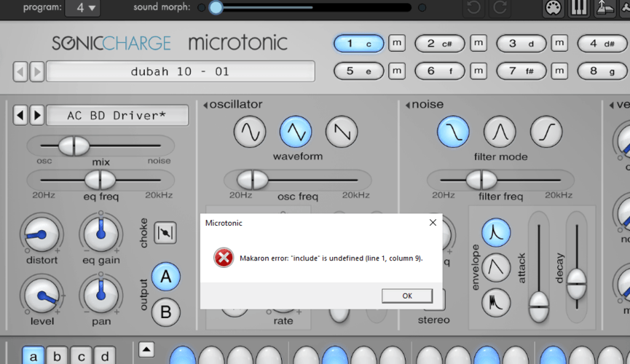Click the eq freq slider handle
The width and height of the screenshot is (630, 364).
(x=101, y=180)
